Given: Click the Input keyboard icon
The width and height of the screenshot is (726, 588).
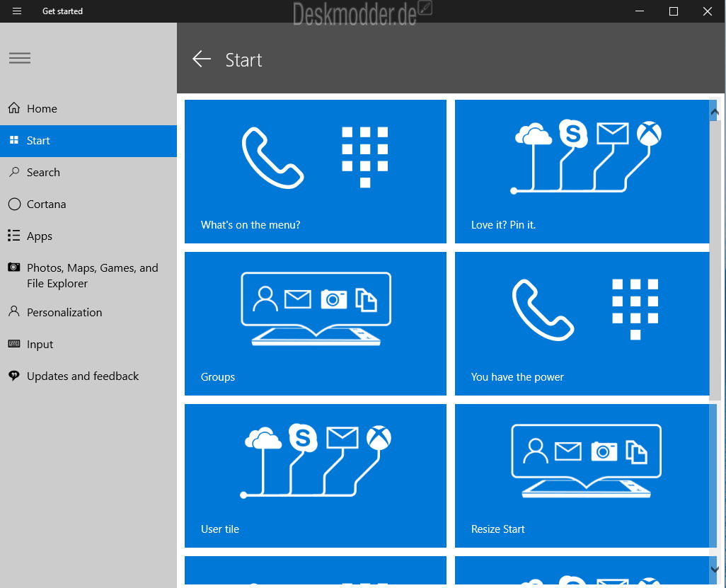Looking at the screenshot, I should pyautogui.click(x=14, y=344).
